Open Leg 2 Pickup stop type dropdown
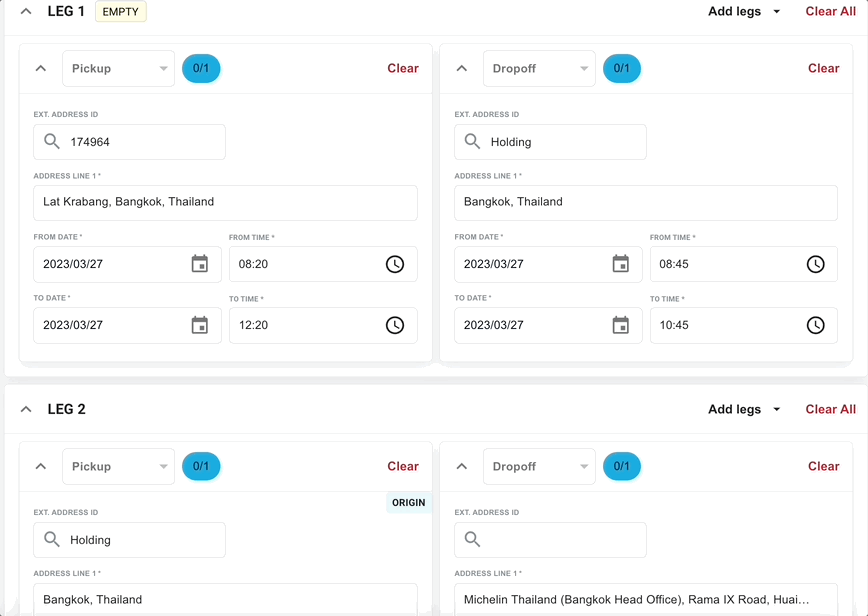Viewport: 868px width, 616px height. coord(118,467)
